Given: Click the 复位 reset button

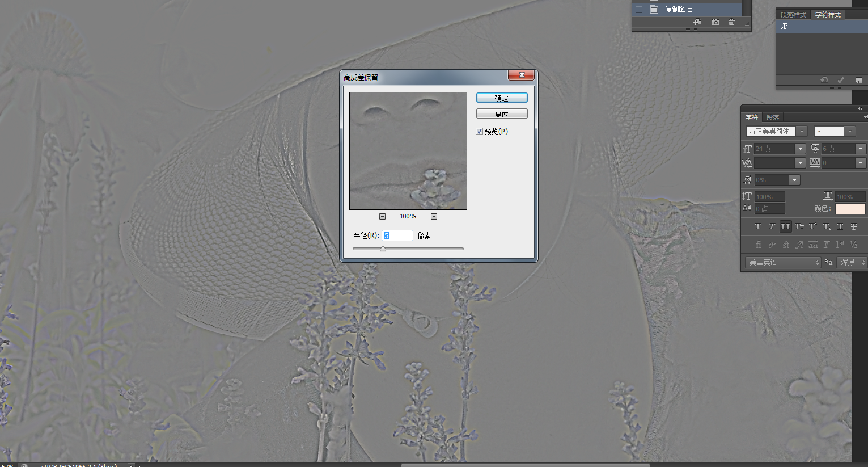Looking at the screenshot, I should (502, 114).
